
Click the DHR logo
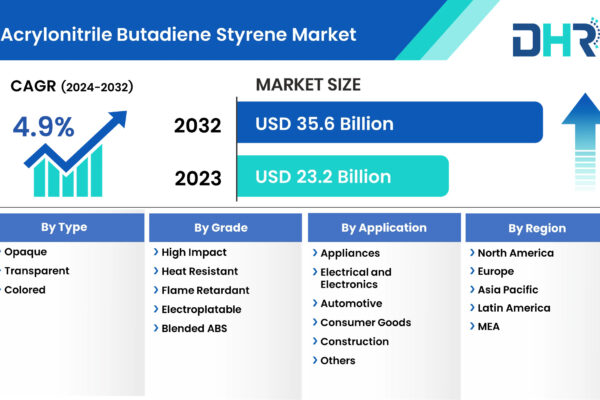(x=553, y=38)
